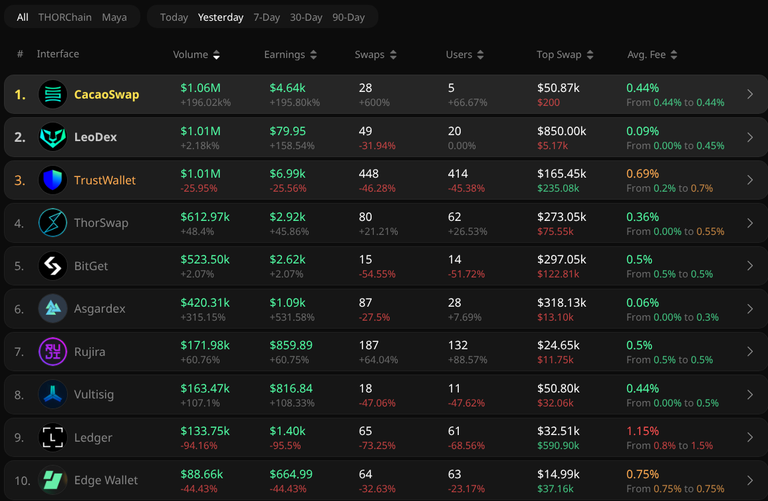The height and width of the screenshot is (501, 768).
Task: Open the Rujira interface name
Action: pyautogui.click(x=90, y=352)
